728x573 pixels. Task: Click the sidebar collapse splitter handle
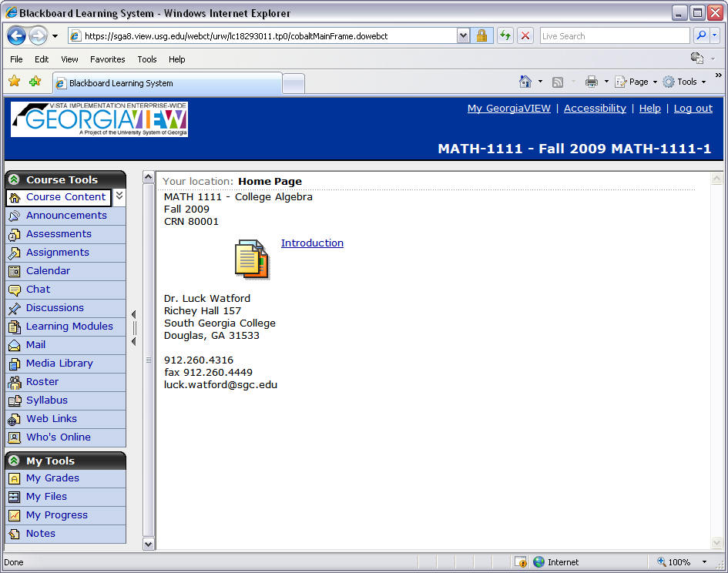tap(134, 328)
